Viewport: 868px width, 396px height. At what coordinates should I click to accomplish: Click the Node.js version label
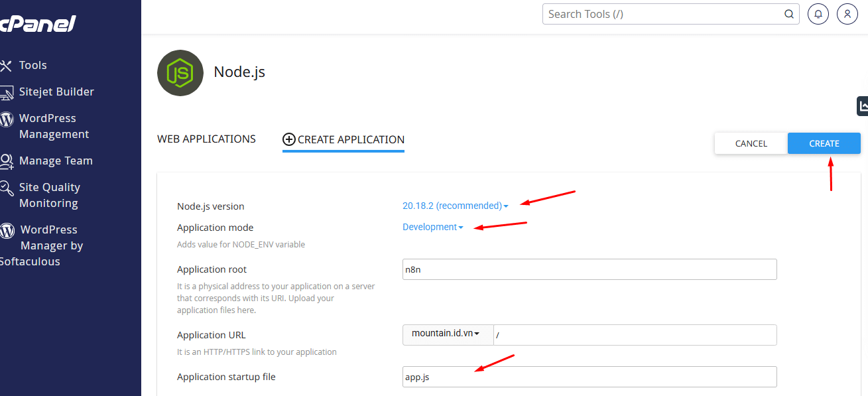(211, 206)
